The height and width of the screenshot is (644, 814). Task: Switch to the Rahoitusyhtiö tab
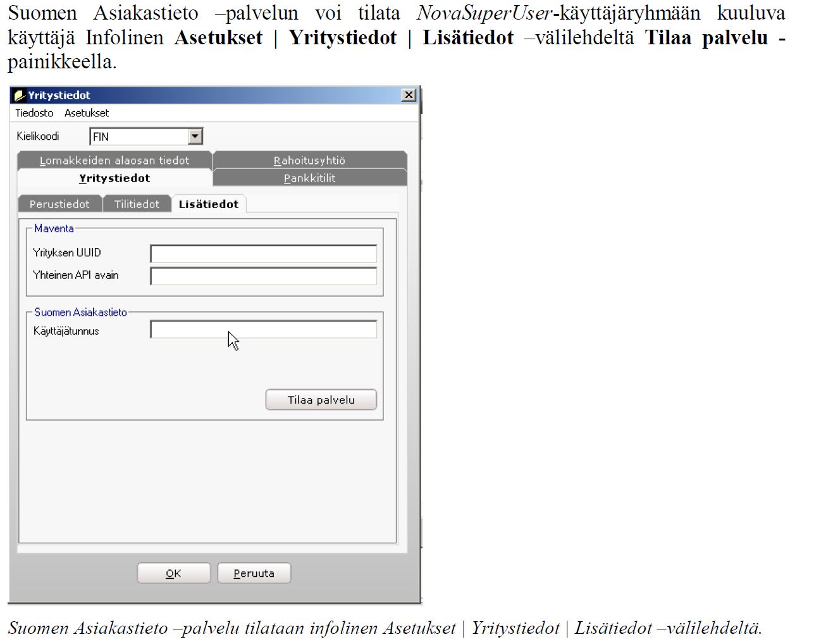click(x=309, y=160)
